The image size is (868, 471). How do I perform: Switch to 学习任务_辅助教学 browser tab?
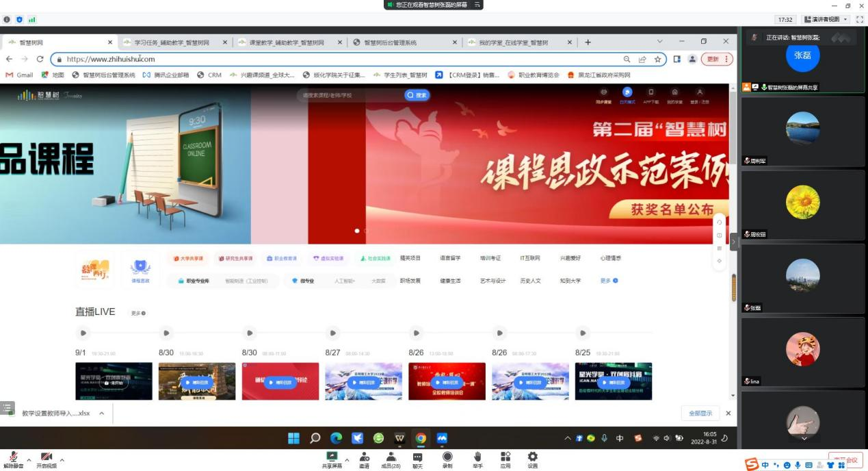174,42
